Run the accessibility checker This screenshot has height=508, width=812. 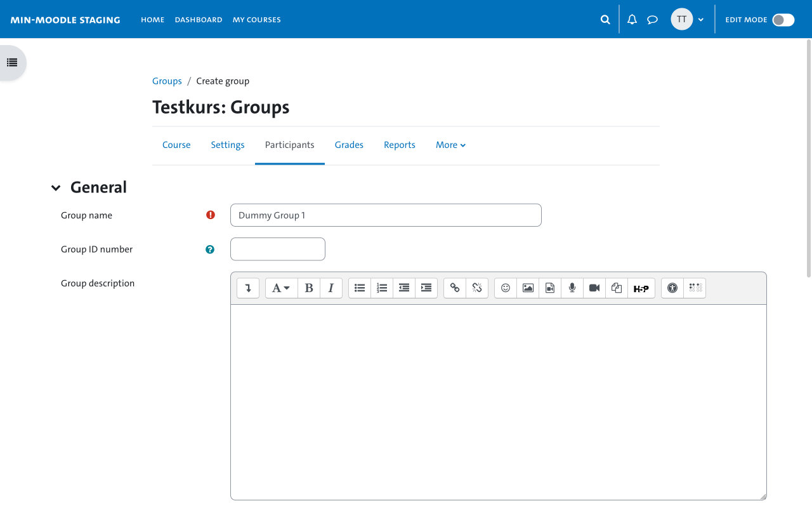tap(672, 288)
